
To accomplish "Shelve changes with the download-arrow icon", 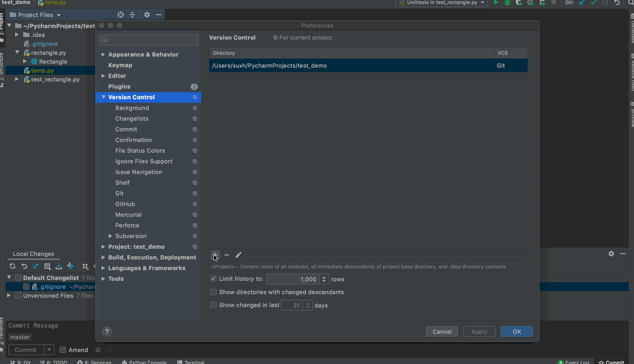I will coord(59,266).
